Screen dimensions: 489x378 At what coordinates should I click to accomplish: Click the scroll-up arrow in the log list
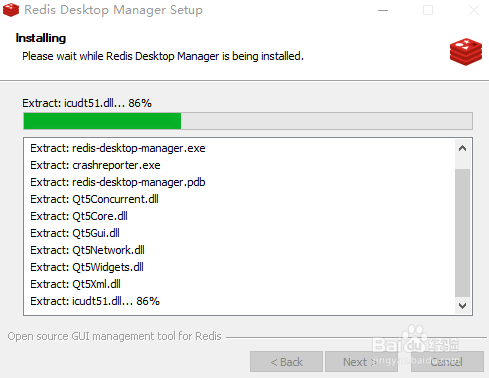click(462, 148)
